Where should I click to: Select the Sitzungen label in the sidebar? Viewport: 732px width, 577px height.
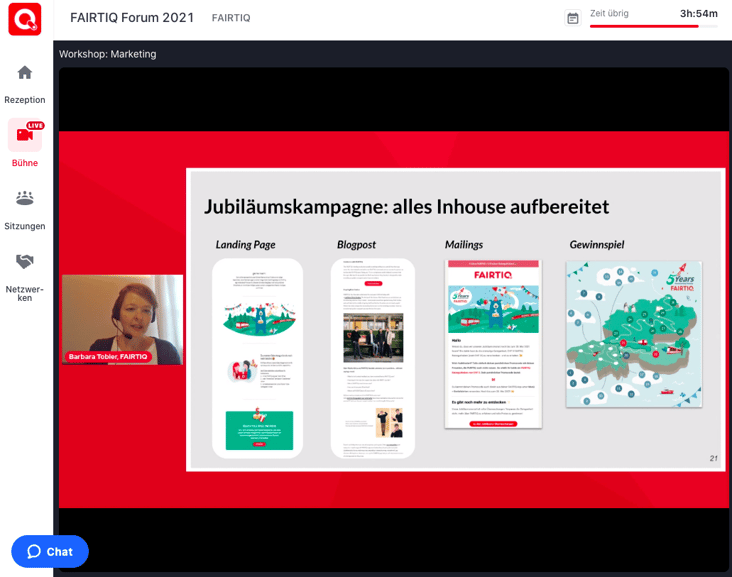[25, 226]
